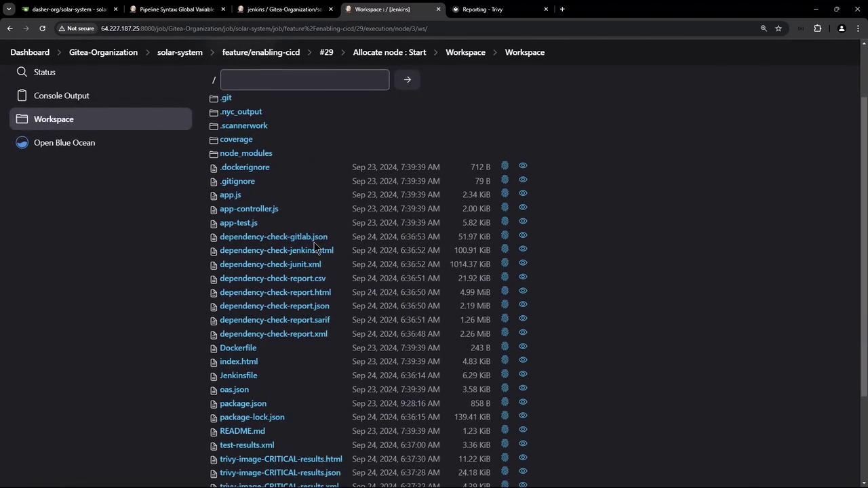View package.json using its eye icon
Screen dimensions: 868x488
click(523, 403)
